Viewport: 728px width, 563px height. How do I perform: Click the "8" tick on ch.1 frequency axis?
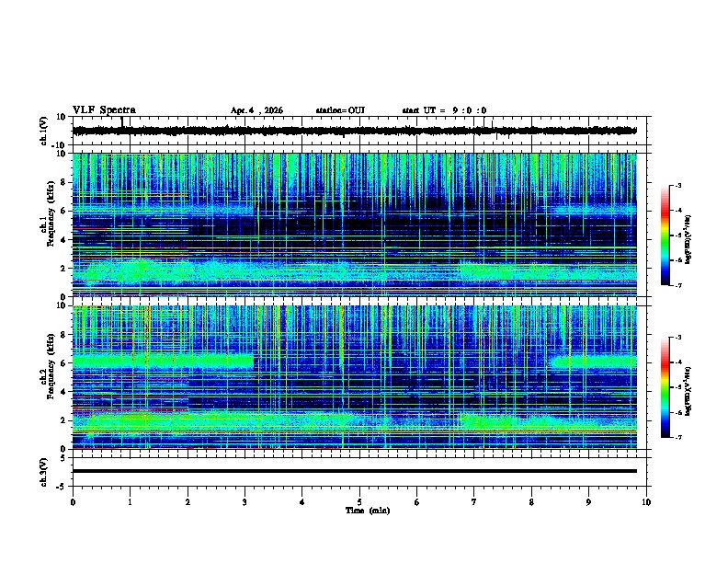[x=64, y=182]
